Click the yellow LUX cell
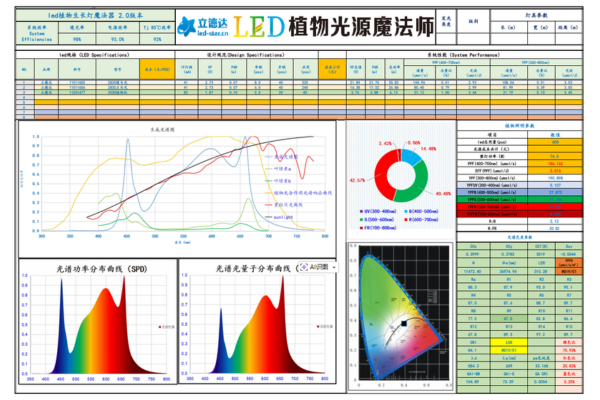The height and width of the screenshot is (400, 600). (x=509, y=342)
